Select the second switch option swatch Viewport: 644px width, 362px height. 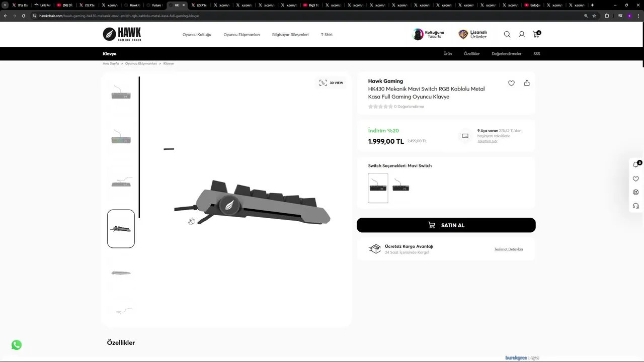[401, 188]
